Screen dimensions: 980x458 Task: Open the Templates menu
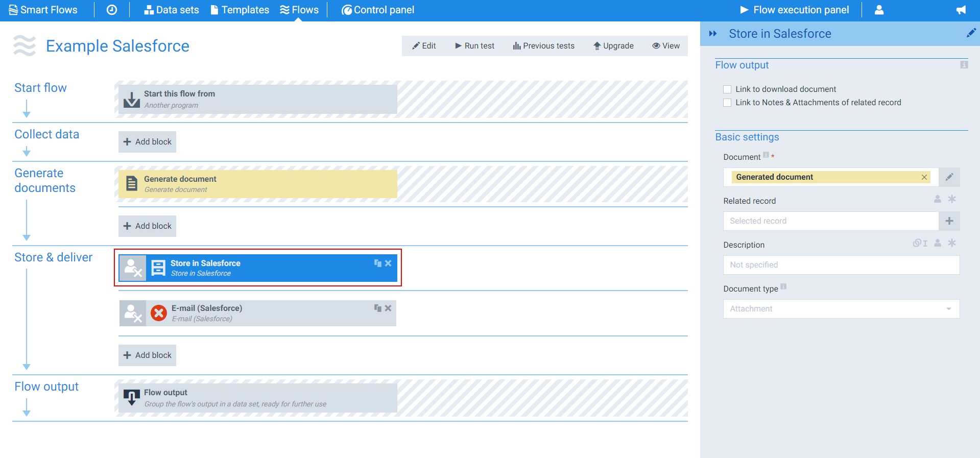[240, 10]
